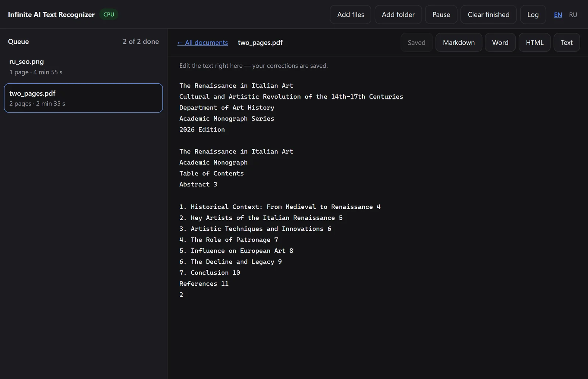The width and height of the screenshot is (588, 379).
Task: Click the Saved status button
Action: pyautogui.click(x=416, y=43)
